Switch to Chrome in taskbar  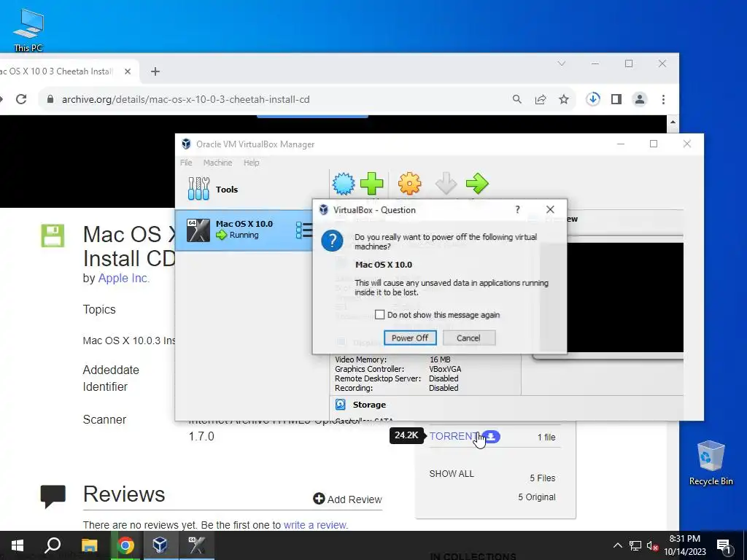125,545
